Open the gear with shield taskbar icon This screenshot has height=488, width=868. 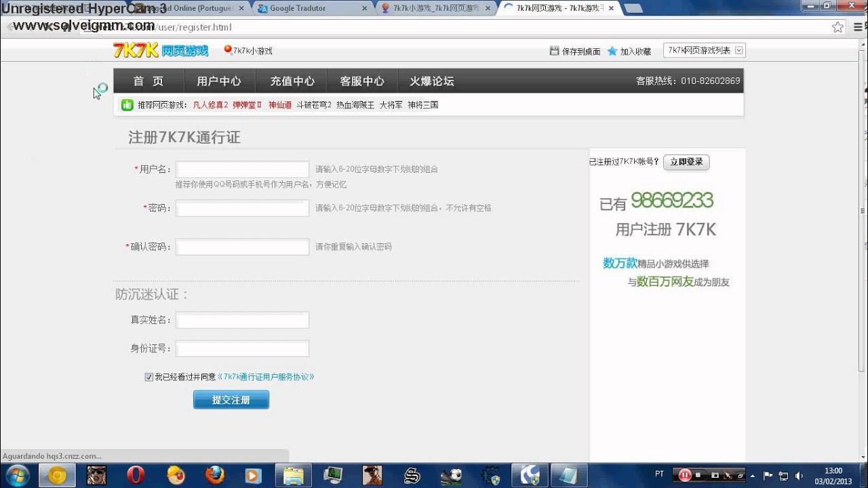click(x=490, y=475)
